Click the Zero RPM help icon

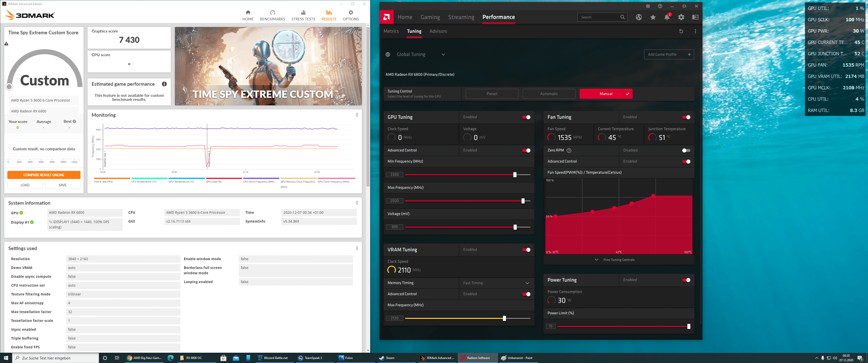tap(569, 150)
